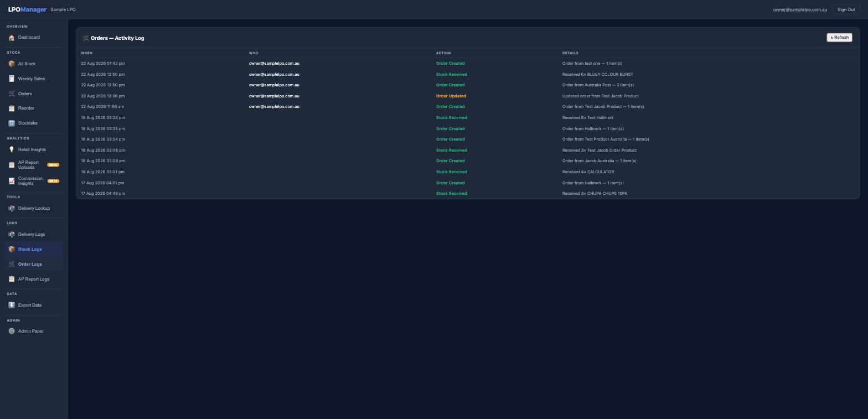Screen dimensions: 868x419
Task: Click the Export Data download icon
Action: click(x=12, y=305)
